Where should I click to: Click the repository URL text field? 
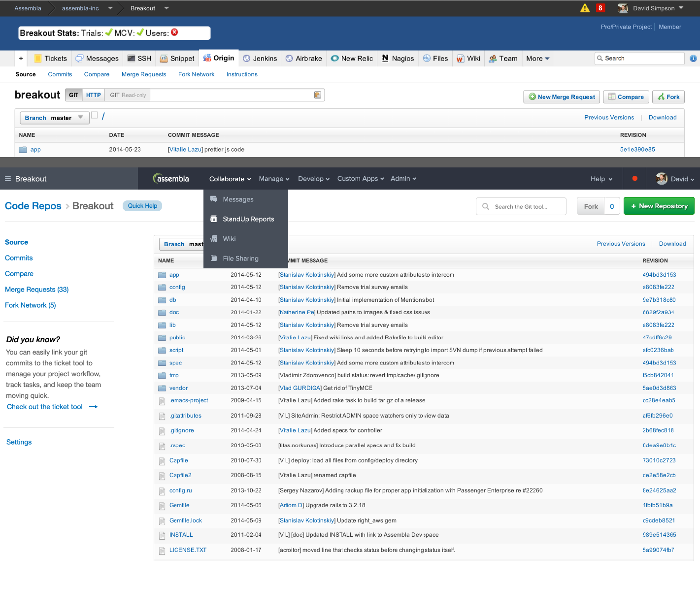point(237,95)
